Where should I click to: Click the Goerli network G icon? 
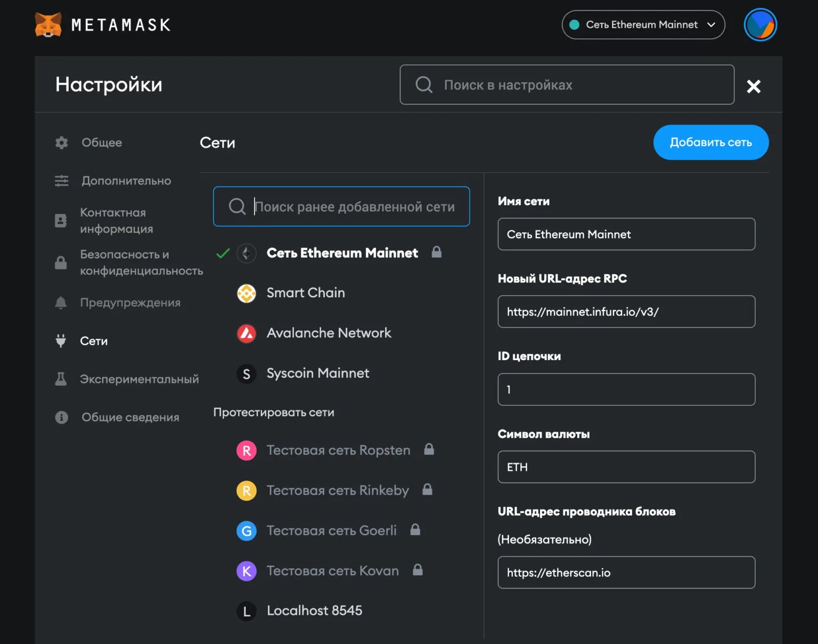tap(246, 531)
